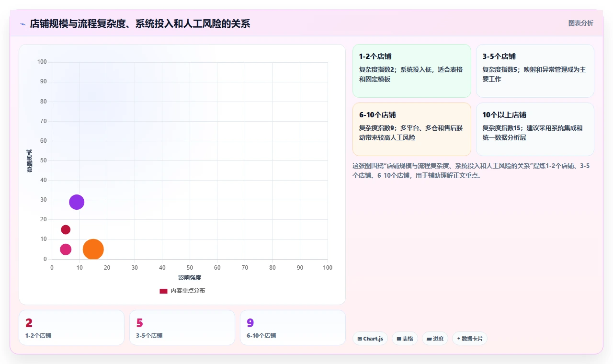Click the stat card showing number 2
This screenshot has width=613, height=364.
pos(71,328)
